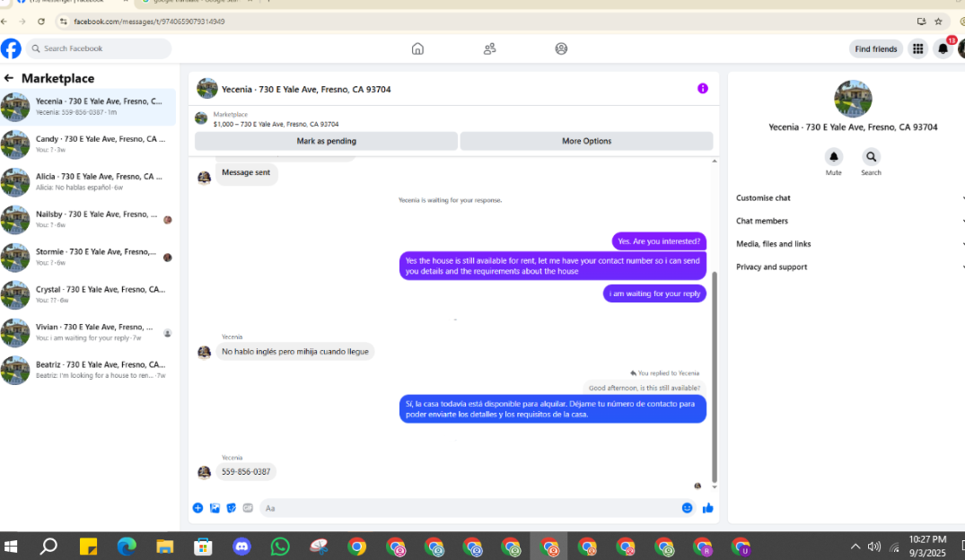The width and height of the screenshot is (965, 560).
Task: Open the Groups icon in top navigation
Action: click(561, 48)
